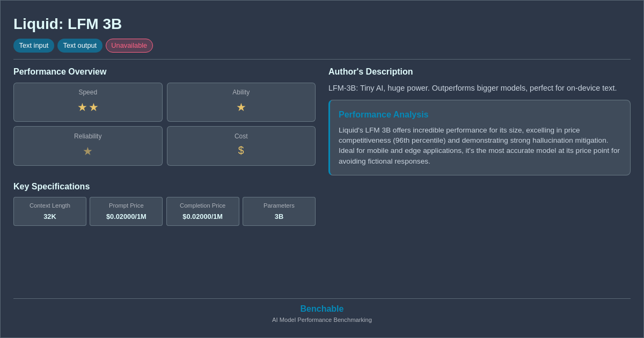The image size is (644, 338).
Task: Click the star in the Ability card
Action: tap(241, 107)
